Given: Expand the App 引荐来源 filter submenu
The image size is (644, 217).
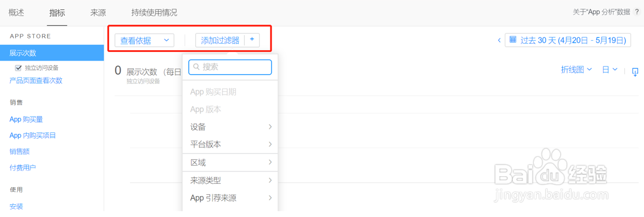Looking at the screenshot, I should [230, 198].
